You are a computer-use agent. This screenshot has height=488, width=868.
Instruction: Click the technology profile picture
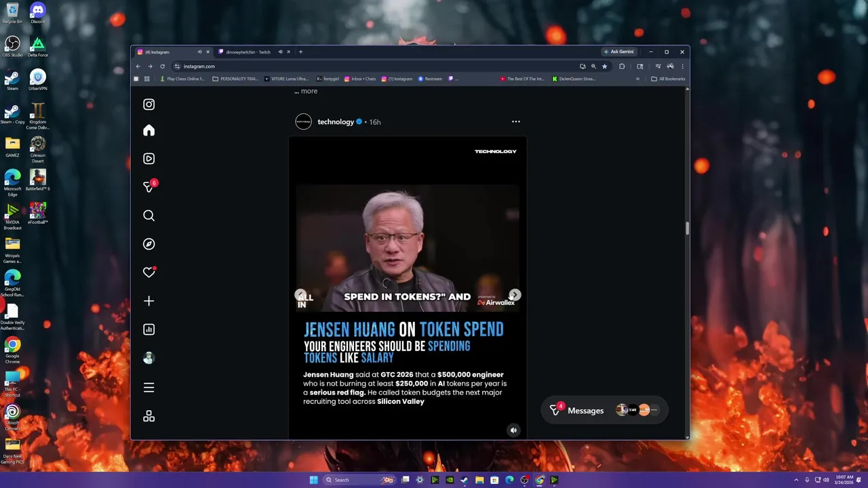pos(303,122)
